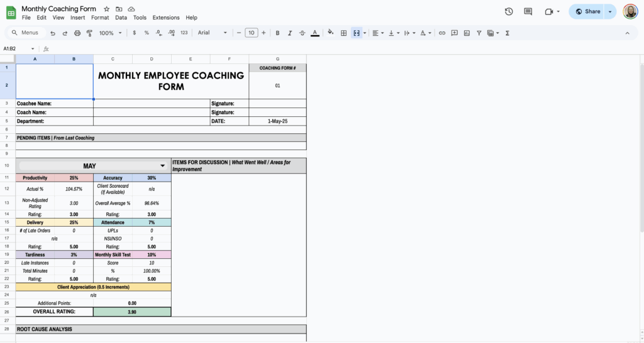Click the Meet video camera icon
The image size is (644, 343).
click(x=548, y=11)
